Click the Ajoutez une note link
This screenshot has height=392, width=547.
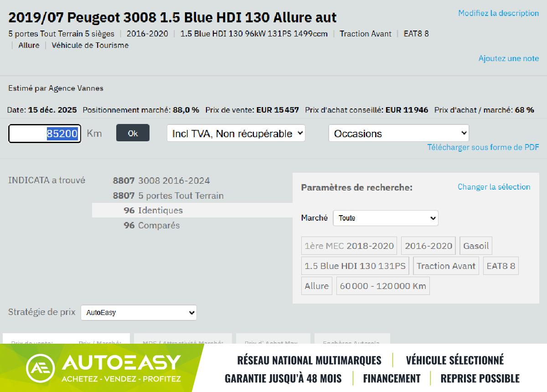tap(508, 58)
